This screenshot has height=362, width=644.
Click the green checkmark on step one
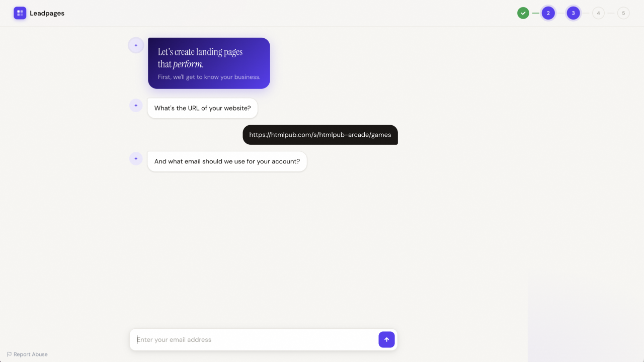click(x=523, y=13)
